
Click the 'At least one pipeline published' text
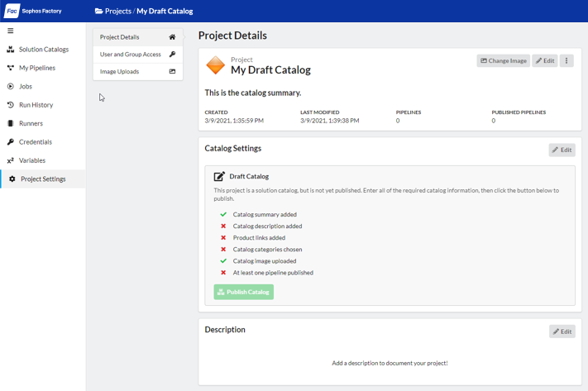273,273
